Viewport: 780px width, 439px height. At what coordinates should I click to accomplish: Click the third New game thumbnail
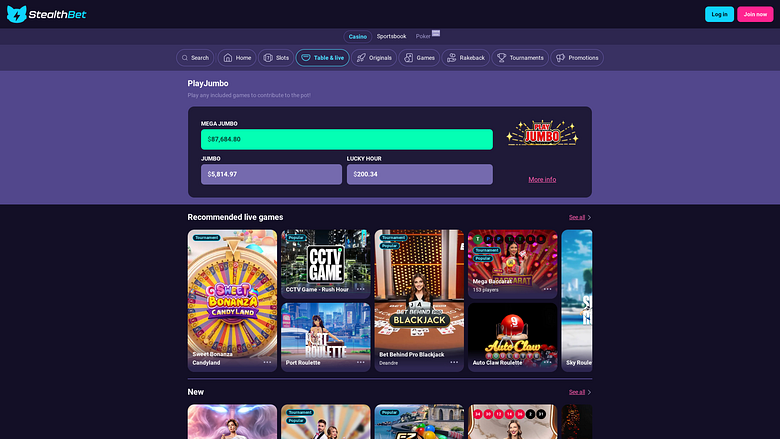tap(419, 422)
